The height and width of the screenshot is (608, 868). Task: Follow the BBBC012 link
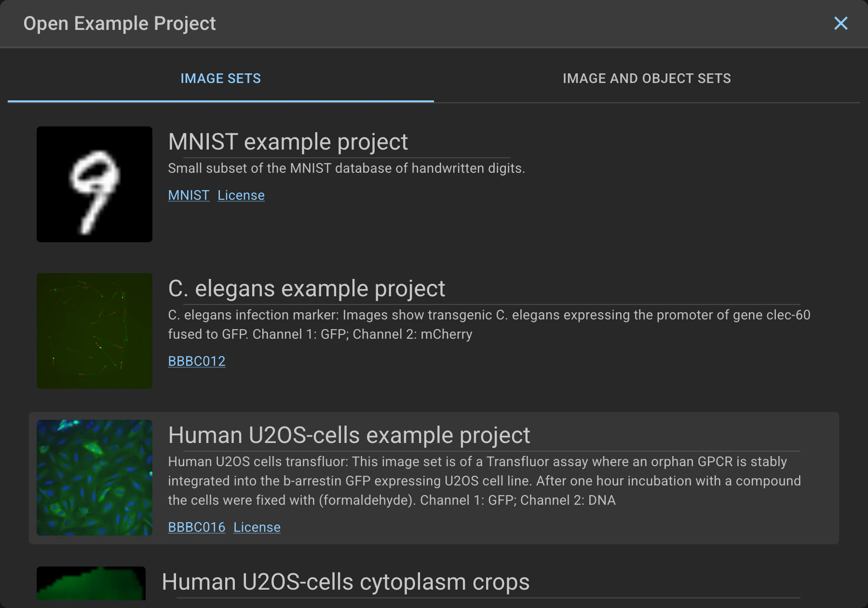(197, 361)
